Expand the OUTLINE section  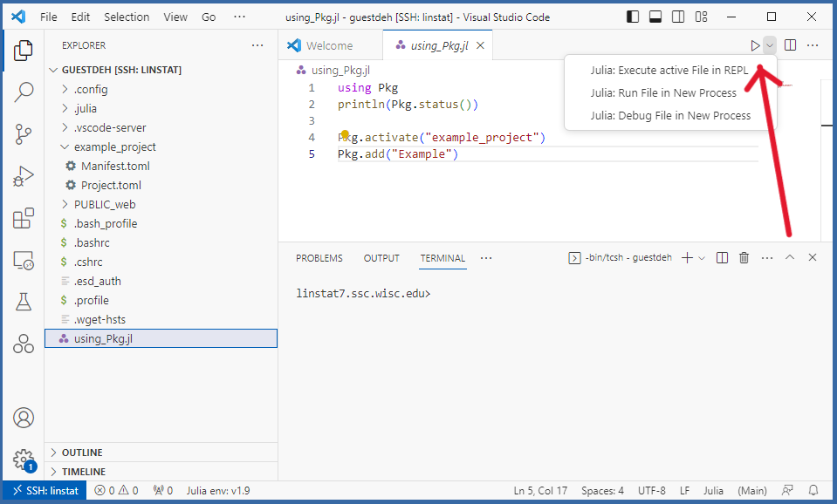click(81, 453)
